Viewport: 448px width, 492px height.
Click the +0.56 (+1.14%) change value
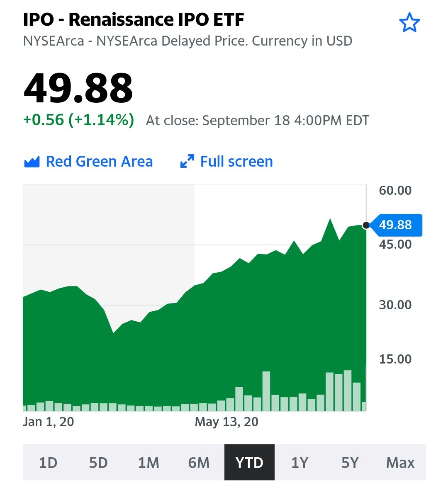(x=79, y=120)
